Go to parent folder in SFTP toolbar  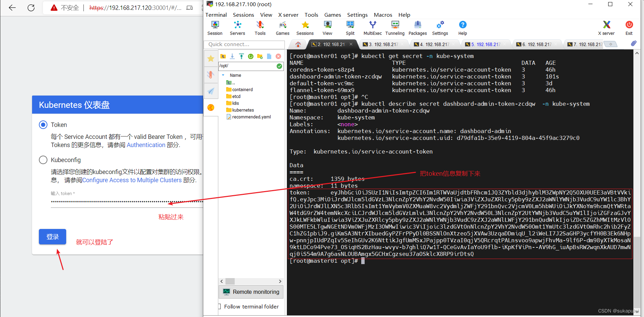pos(223,56)
